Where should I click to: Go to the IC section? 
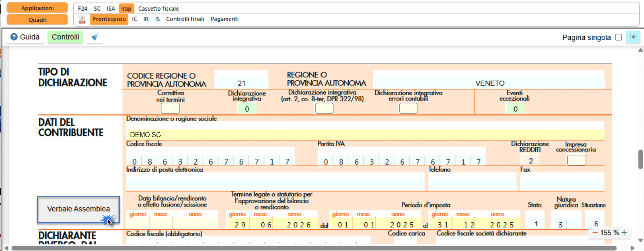[135, 19]
